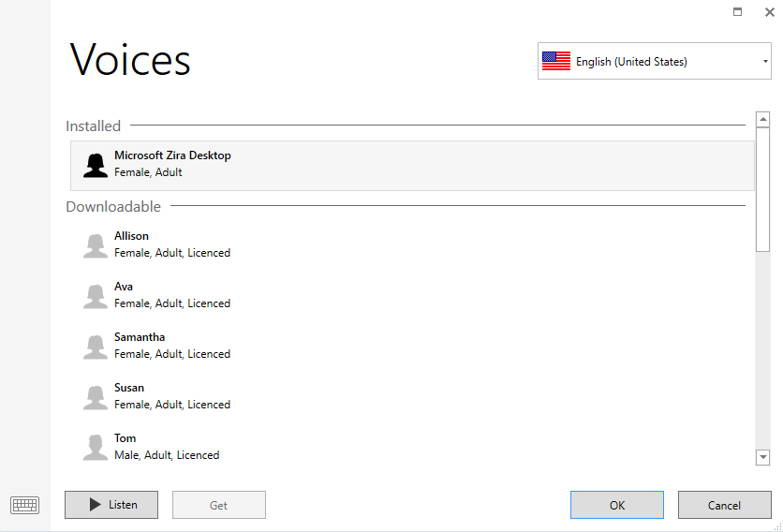
Task: Pick the Tom male voice
Action: tap(412, 447)
